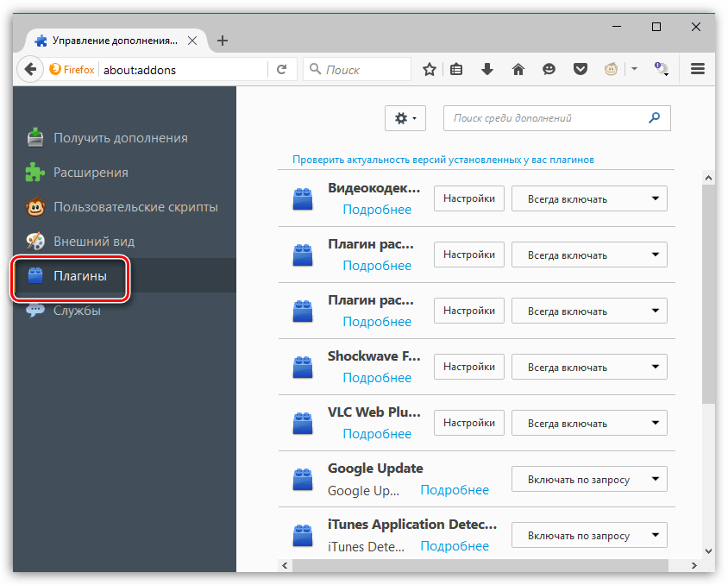Click the Pocket icon in toolbar

pyautogui.click(x=581, y=70)
